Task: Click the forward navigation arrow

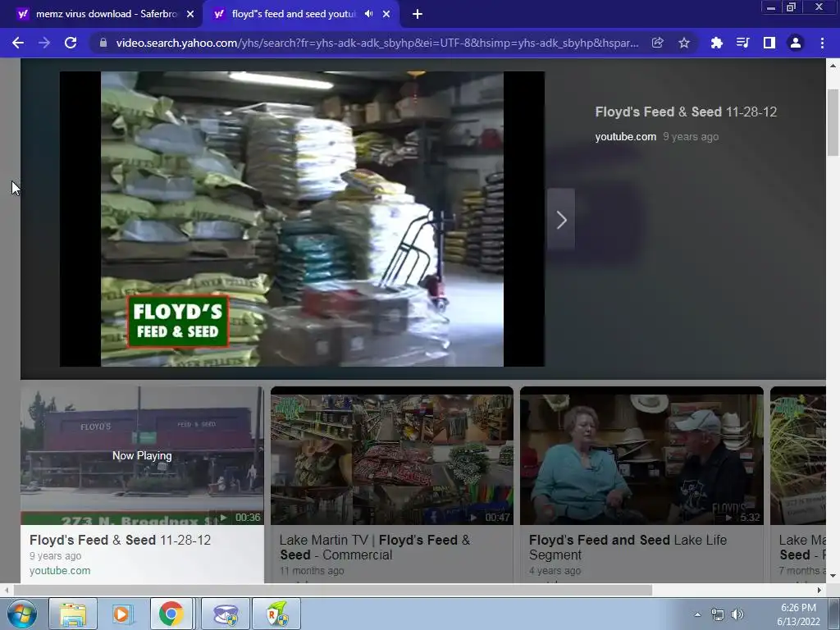Action: pyautogui.click(x=44, y=43)
